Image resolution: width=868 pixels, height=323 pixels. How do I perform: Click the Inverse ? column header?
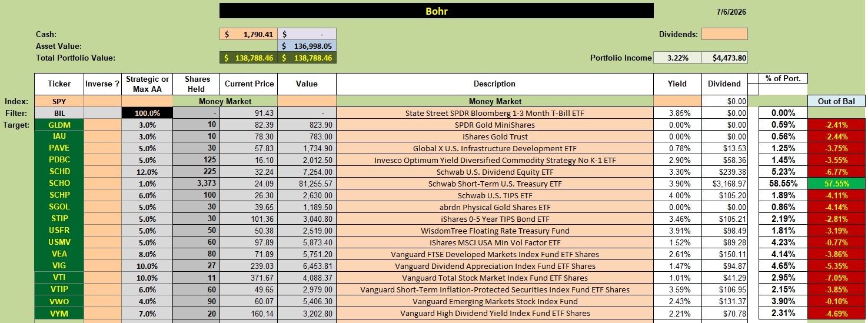102,84
